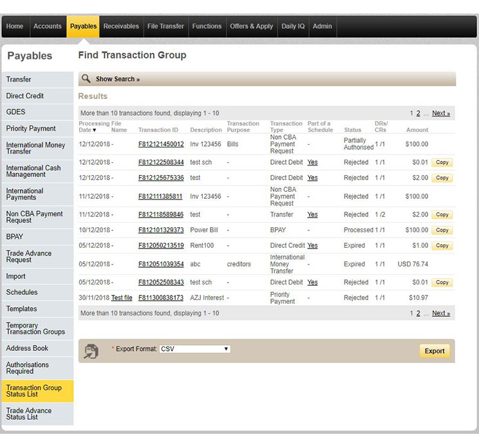Click the magnifier search icon
479x448 pixels.
coord(86,79)
